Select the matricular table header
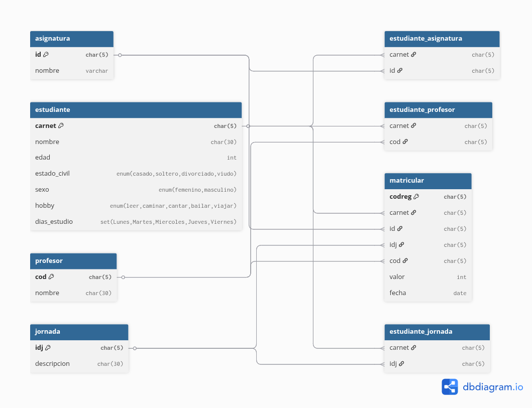 pyautogui.click(x=428, y=181)
